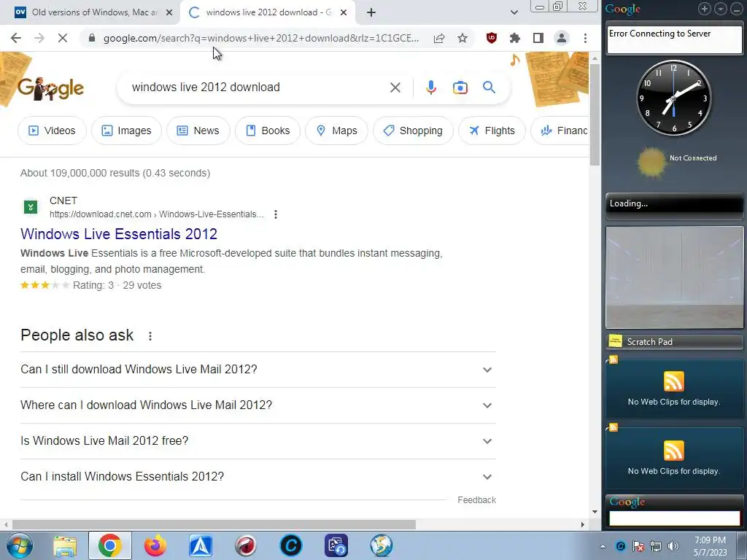Bookmark this page with star icon

tap(462, 38)
